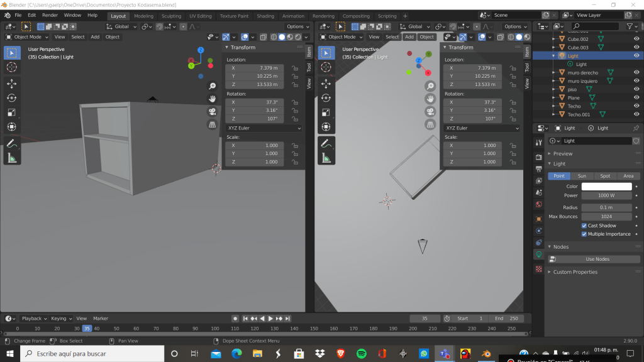The width and height of the screenshot is (644, 362).
Task: Switch light type to Sun
Action: 582,176
